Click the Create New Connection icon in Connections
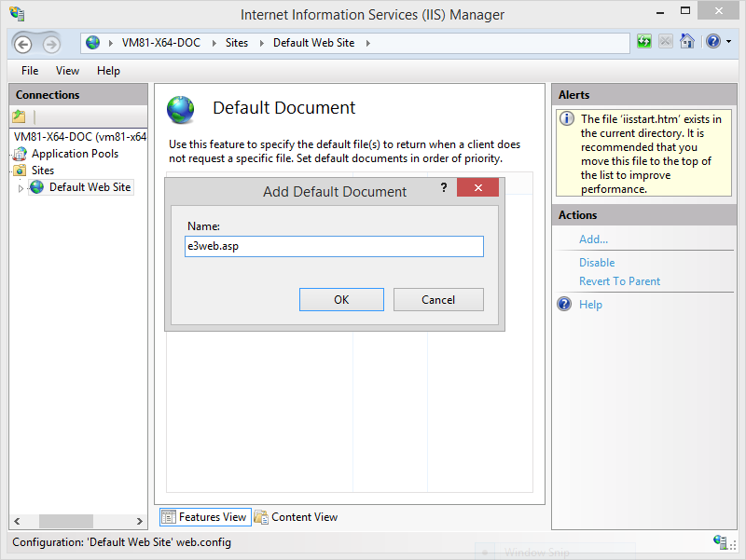The image size is (746, 560). pyautogui.click(x=19, y=116)
